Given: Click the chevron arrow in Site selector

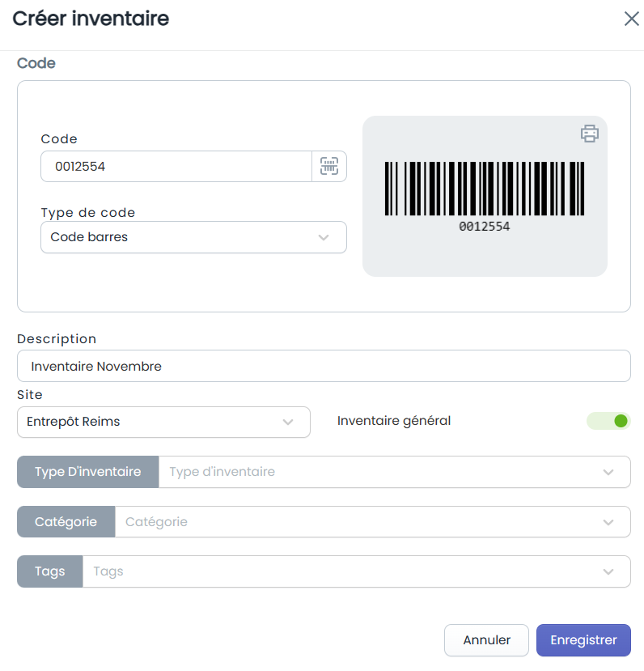Looking at the screenshot, I should pyautogui.click(x=288, y=422).
